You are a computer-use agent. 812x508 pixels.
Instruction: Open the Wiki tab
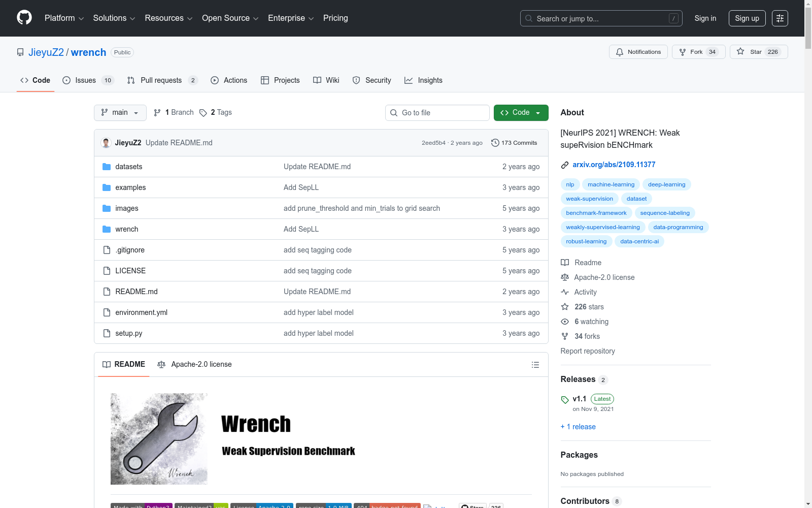[326, 80]
